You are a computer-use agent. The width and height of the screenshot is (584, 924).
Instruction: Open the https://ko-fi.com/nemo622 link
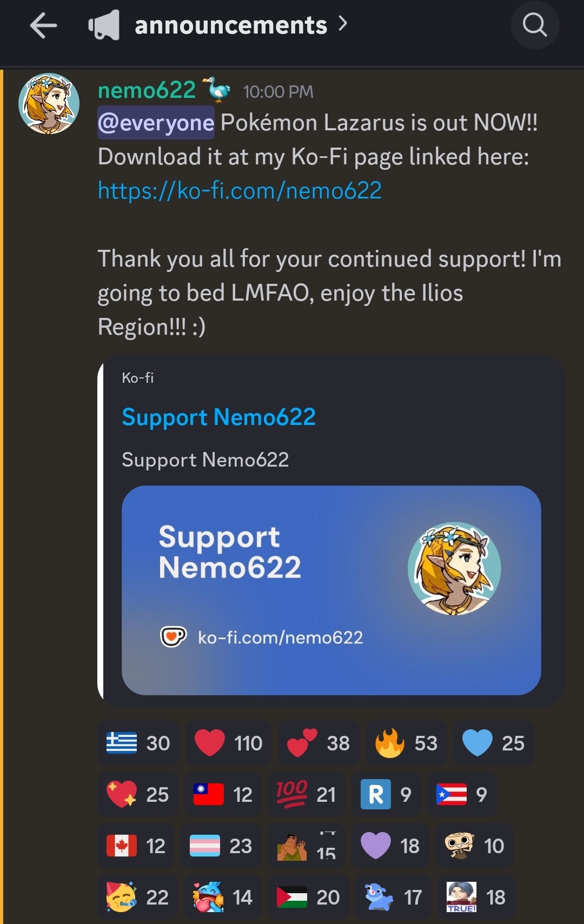point(240,190)
